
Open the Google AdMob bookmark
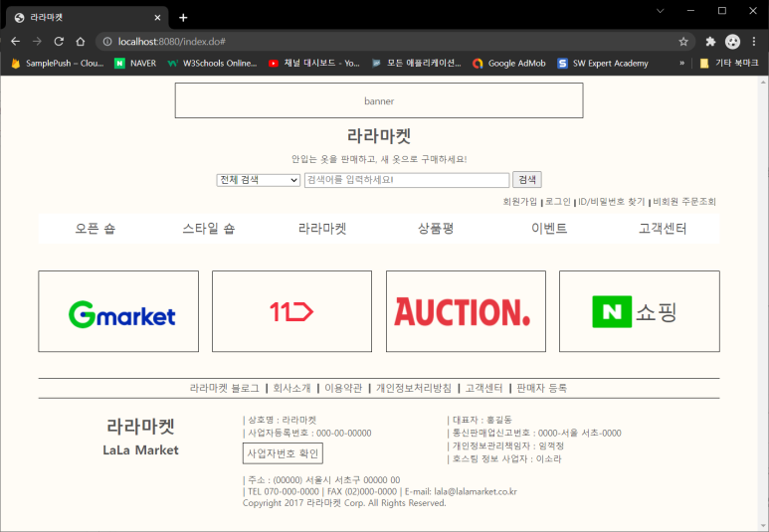click(509, 64)
